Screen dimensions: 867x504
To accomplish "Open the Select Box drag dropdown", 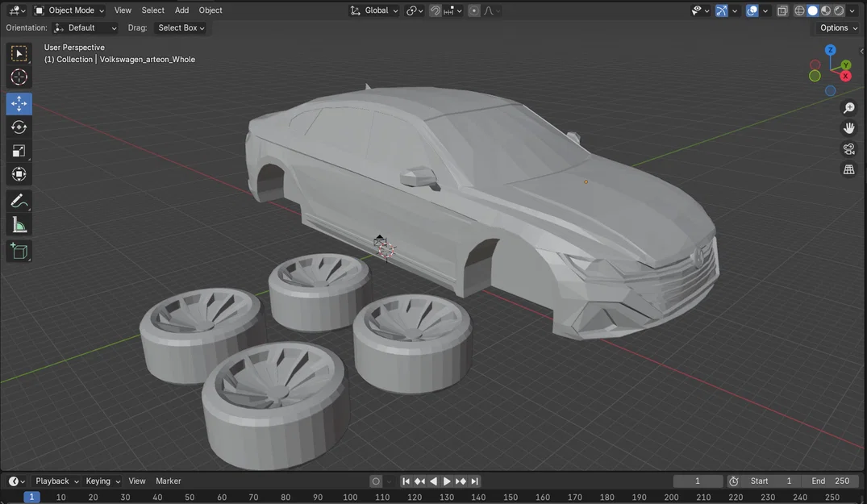I will point(180,27).
